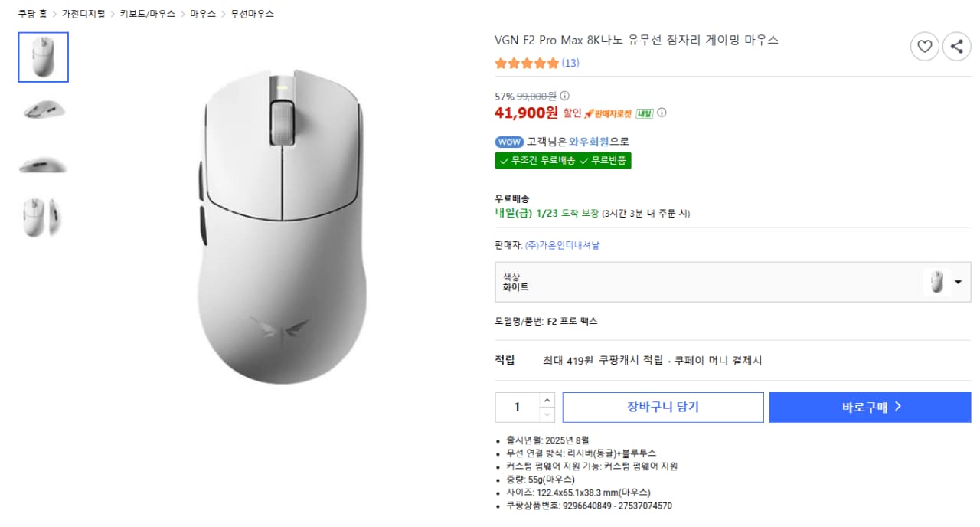Click the info icon beside the 99,000원 price

564,97
